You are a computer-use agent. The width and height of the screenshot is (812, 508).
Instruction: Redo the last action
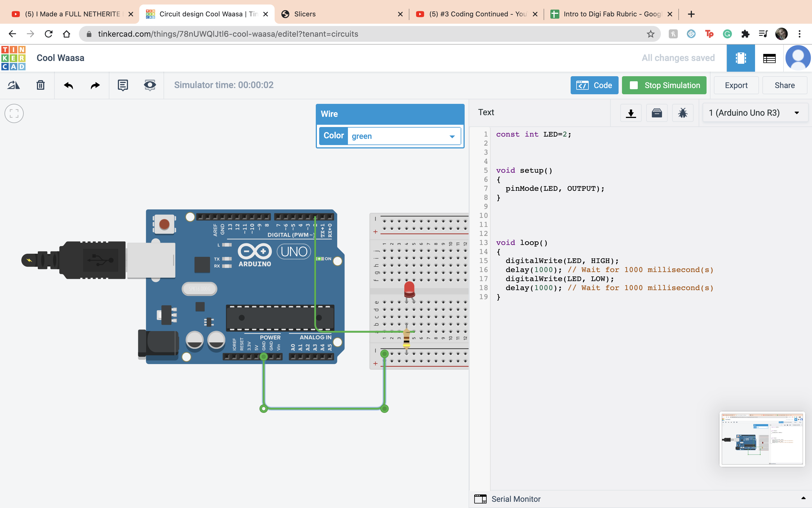point(95,85)
